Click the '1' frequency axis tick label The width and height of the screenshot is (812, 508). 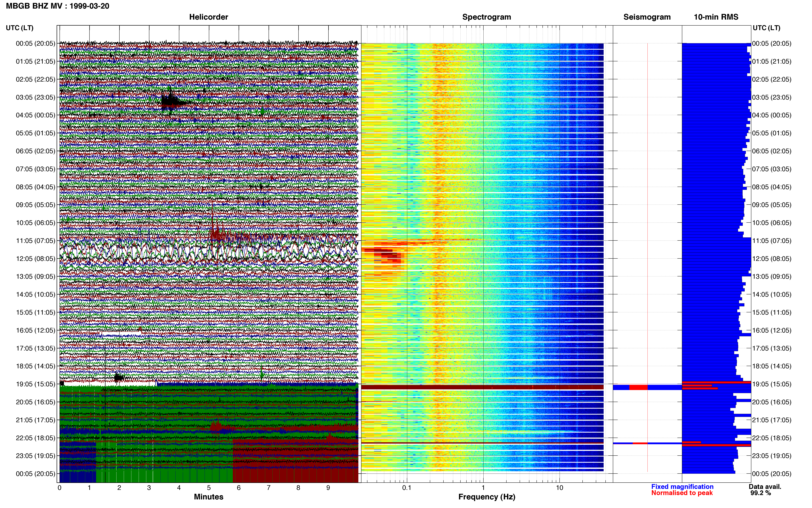[x=483, y=487]
